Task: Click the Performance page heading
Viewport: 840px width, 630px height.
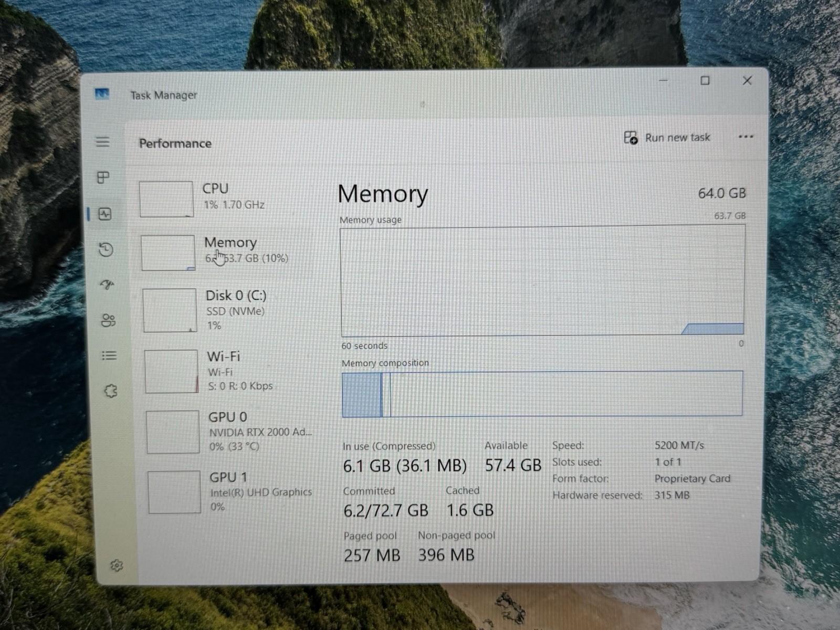Action: click(x=175, y=143)
